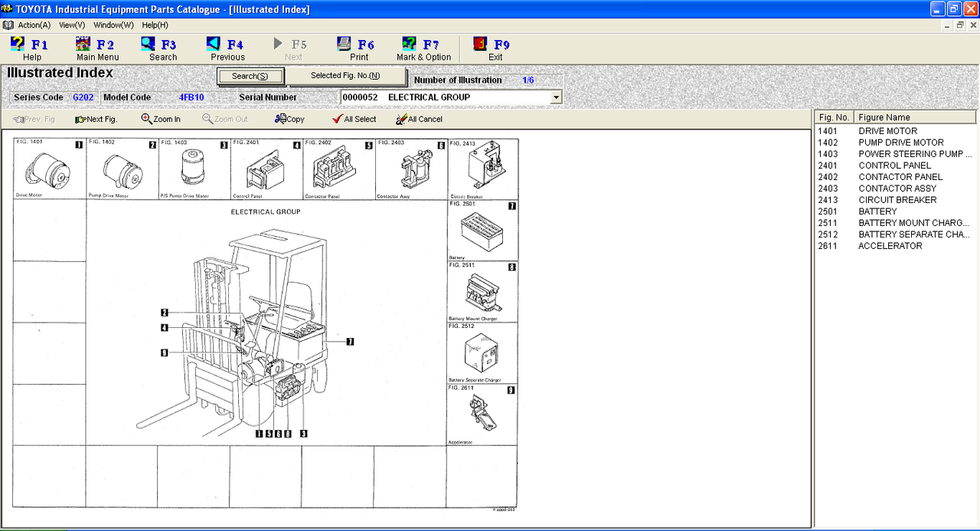Image resolution: width=980 pixels, height=531 pixels.
Task: Click Selected Fig. No.(N) button
Action: 345,76
